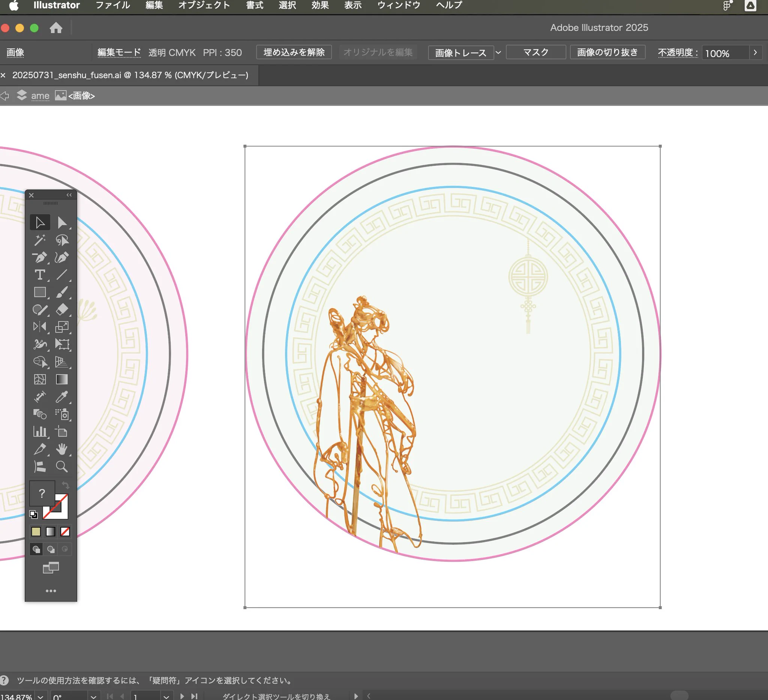Select the Hand tool
The image size is (768, 700).
[62, 449]
